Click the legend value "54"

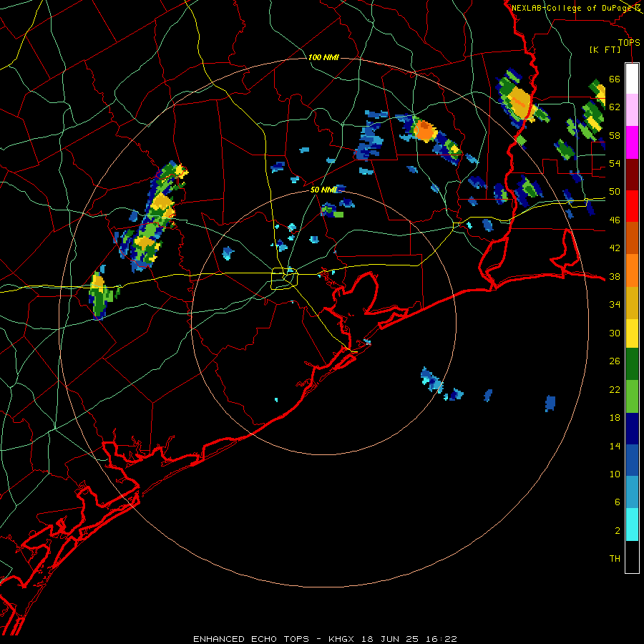tap(615, 163)
